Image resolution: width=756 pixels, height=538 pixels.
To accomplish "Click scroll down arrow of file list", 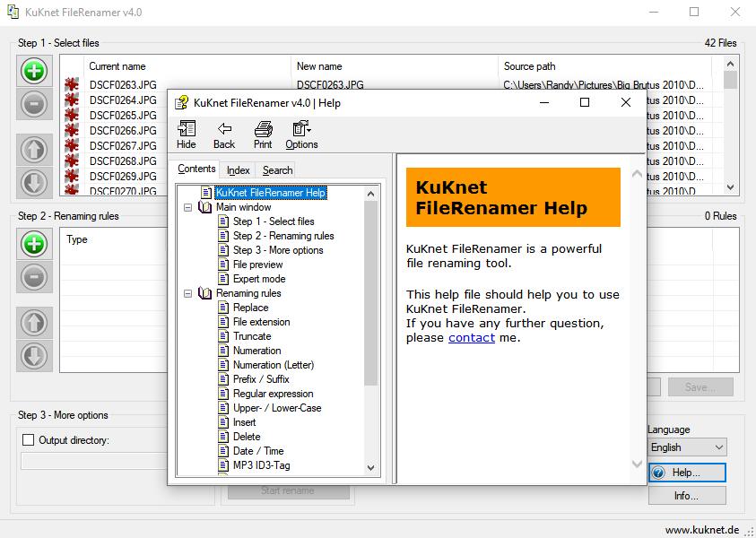I will click(x=731, y=187).
